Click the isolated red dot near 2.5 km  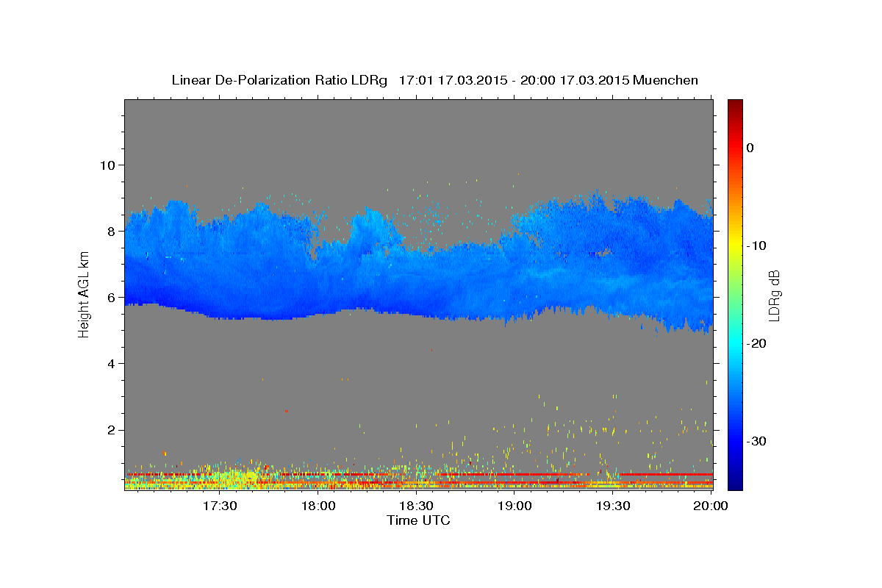click(x=286, y=411)
